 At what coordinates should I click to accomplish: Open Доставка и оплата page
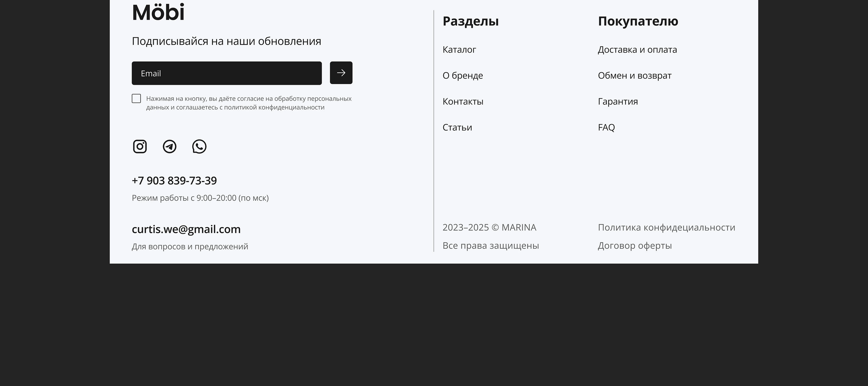point(637,50)
